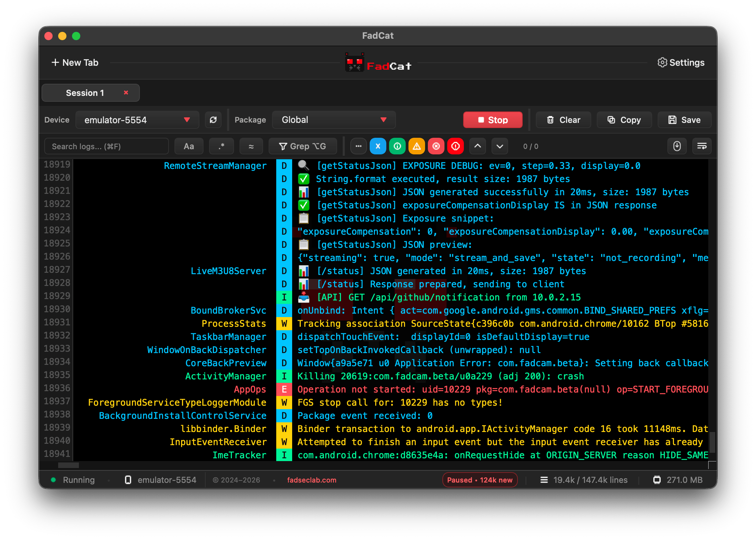Jump to the next search match

tap(500, 146)
